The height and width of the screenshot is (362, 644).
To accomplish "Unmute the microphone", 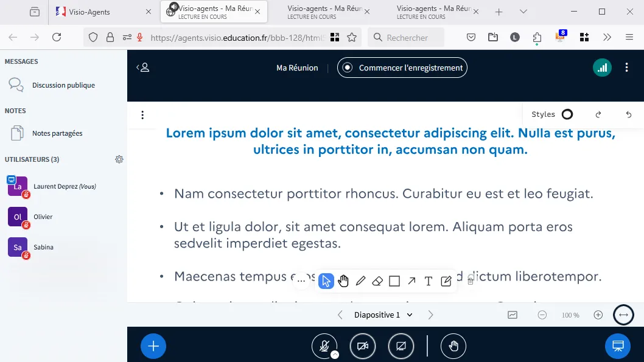I will click(x=324, y=346).
